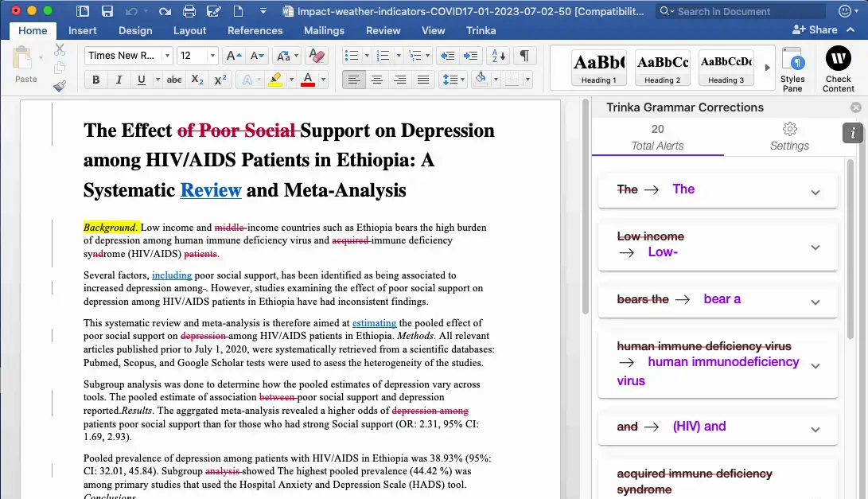Click the Print icon in title bar

[x=189, y=11]
